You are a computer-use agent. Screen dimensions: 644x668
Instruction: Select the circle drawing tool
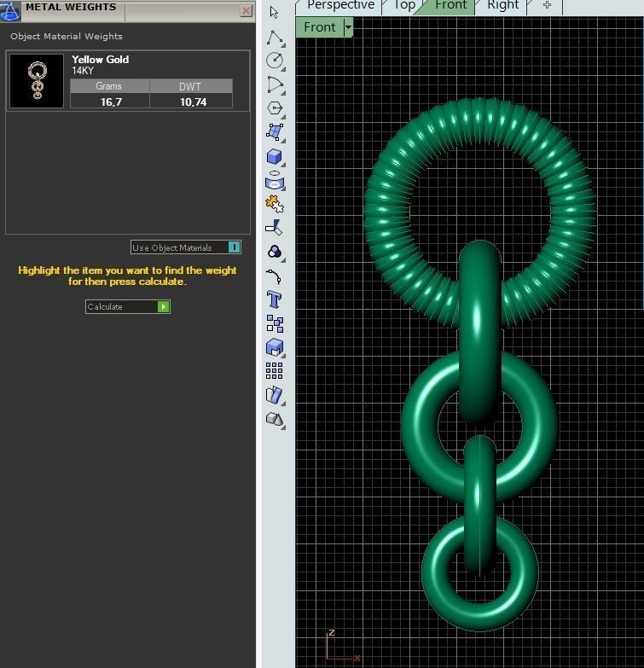pos(276,61)
